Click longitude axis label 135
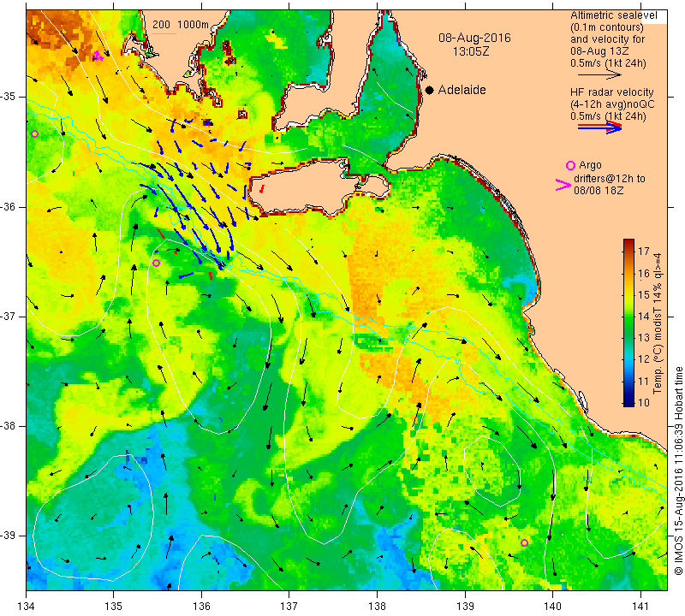 pyautogui.click(x=114, y=607)
